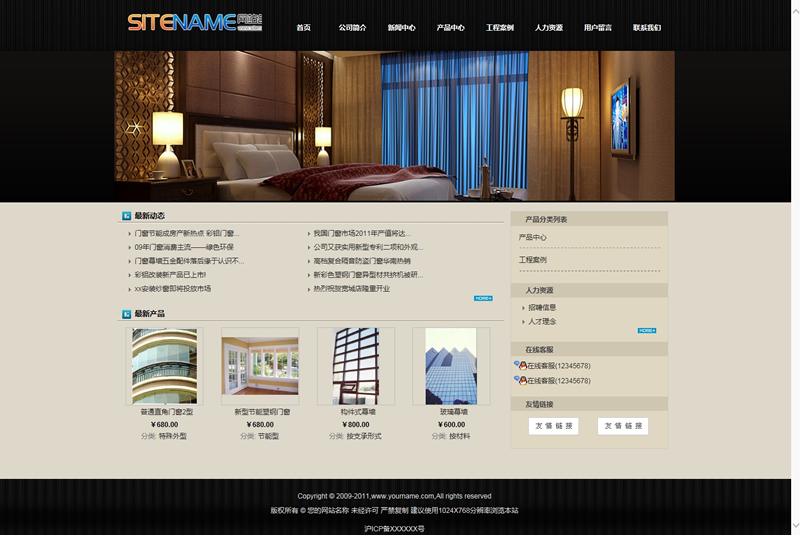Viewport: 800px width, 535px height.
Task: Expand 招聘信息 in the 人力资源 panel
Action: [x=542, y=308]
